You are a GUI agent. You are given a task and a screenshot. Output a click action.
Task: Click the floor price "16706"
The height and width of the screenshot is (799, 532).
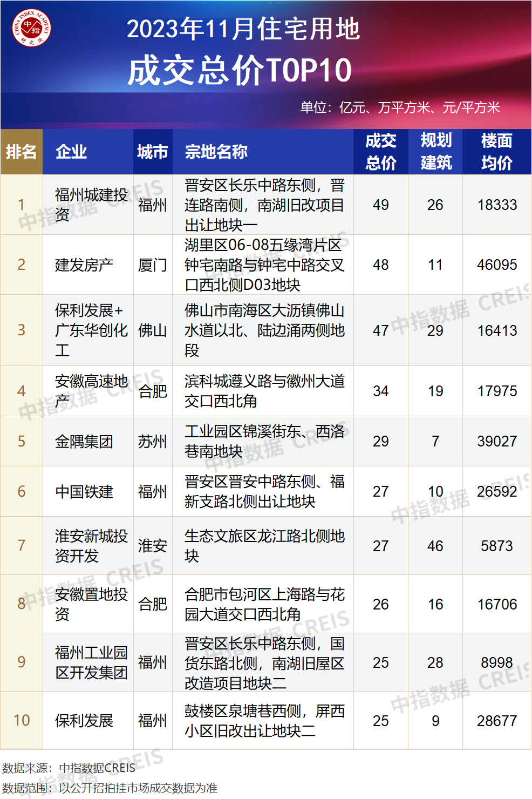coord(497,604)
